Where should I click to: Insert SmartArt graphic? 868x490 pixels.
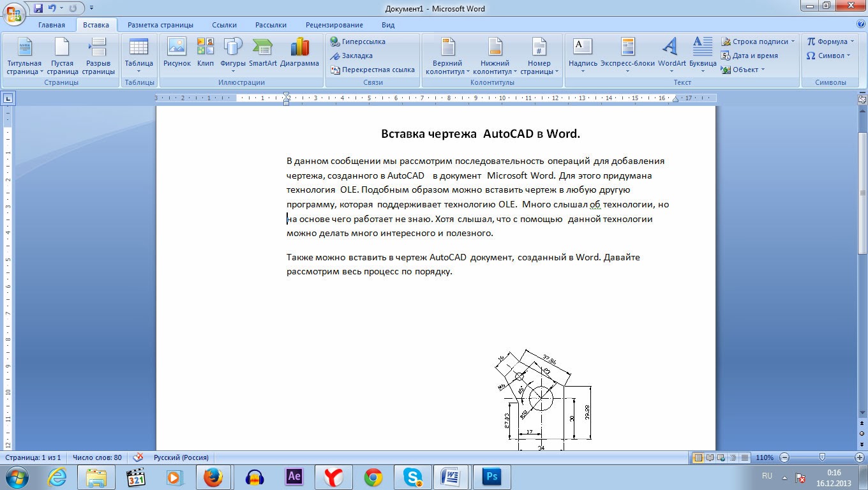pyautogui.click(x=263, y=53)
